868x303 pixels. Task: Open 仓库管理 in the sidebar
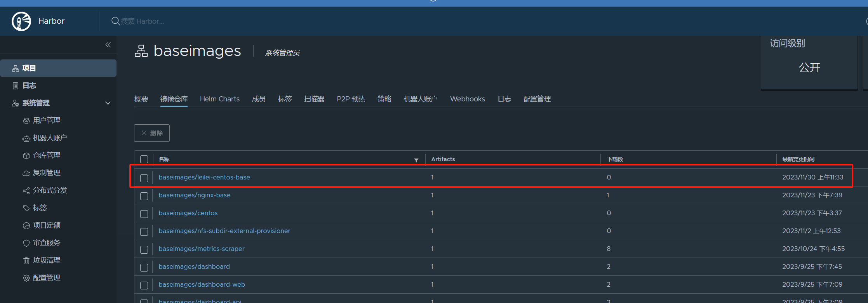(47, 155)
